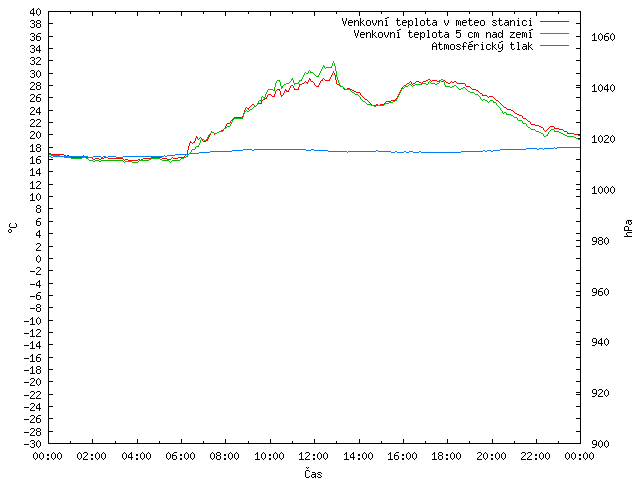
Task: Click the '960' pressure axis label
Action: pos(600,292)
